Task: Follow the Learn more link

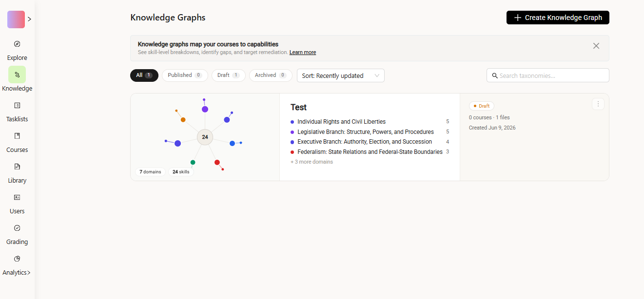Action: (303, 52)
